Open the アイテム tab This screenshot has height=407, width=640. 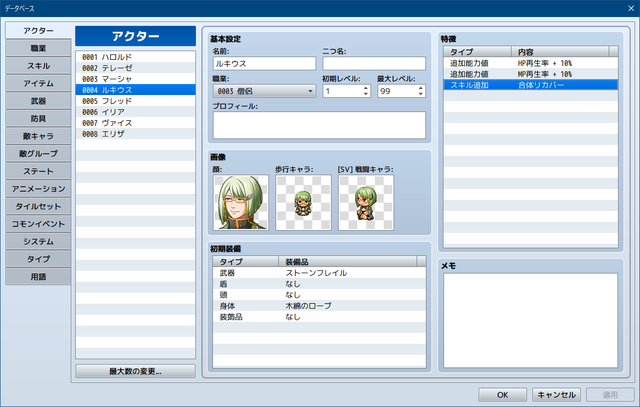pyautogui.click(x=38, y=83)
